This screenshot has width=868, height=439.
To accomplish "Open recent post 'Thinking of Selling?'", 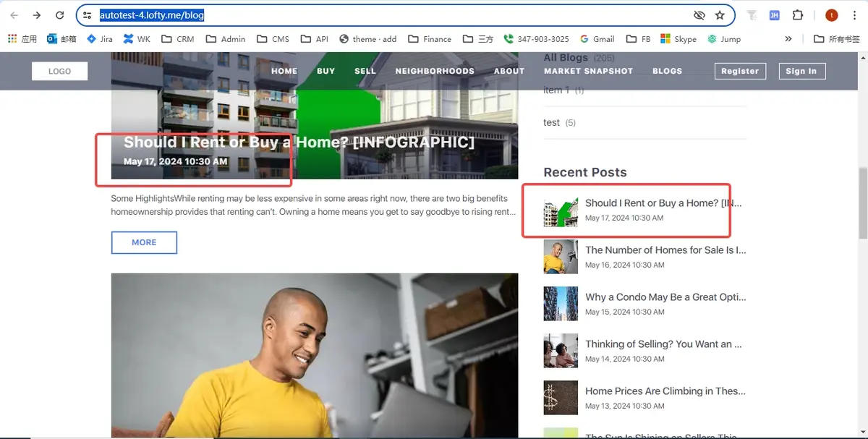I will click(663, 344).
